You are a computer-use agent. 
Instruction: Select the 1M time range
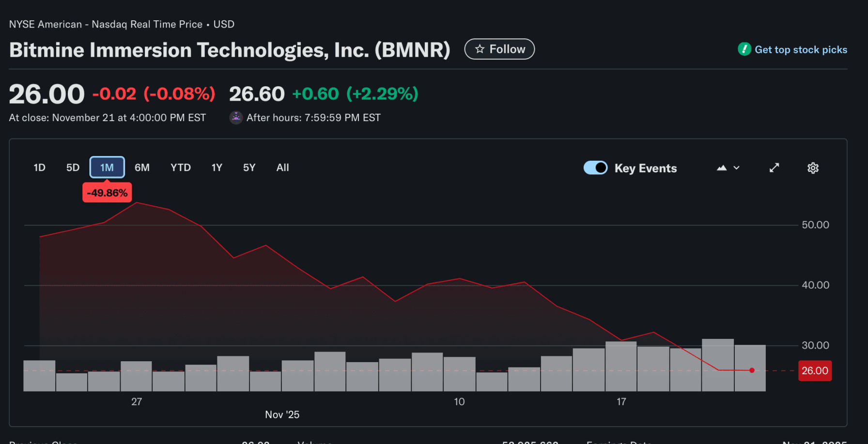(107, 168)
